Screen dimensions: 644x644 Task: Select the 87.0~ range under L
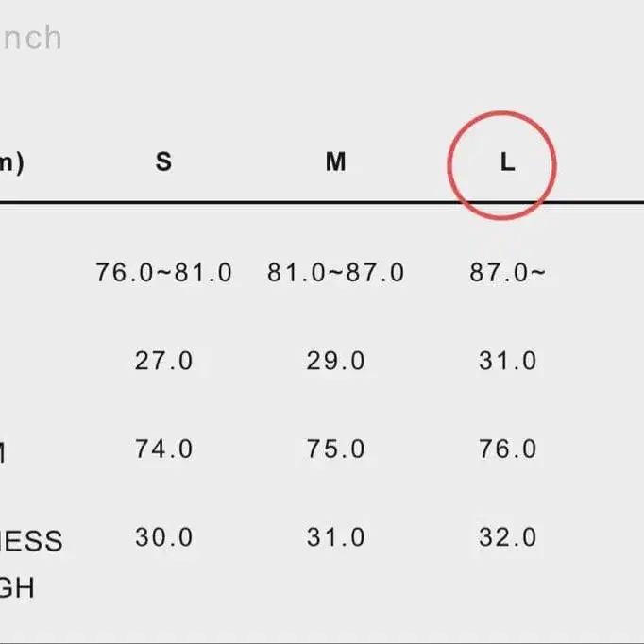point(507,273)
